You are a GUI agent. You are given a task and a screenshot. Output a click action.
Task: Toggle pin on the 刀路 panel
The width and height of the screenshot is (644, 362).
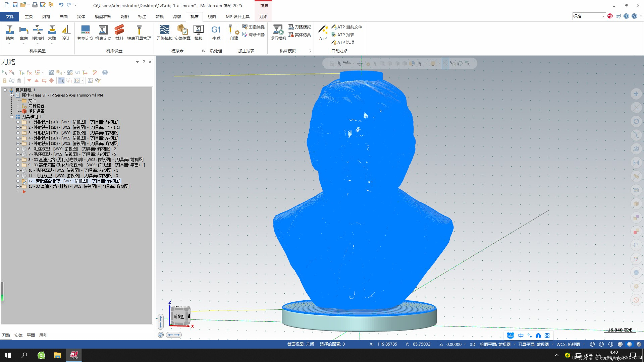coord(144,62)
